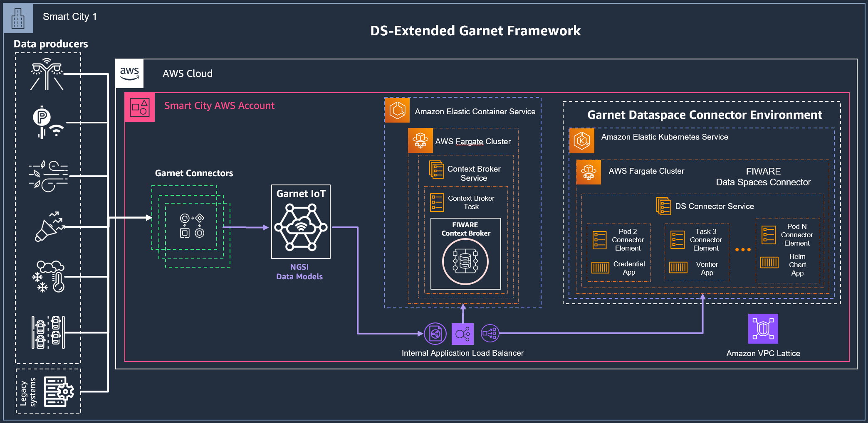Select the Verifier App container icon
This screenshot has height=423, width=868.
click(678, 268)
